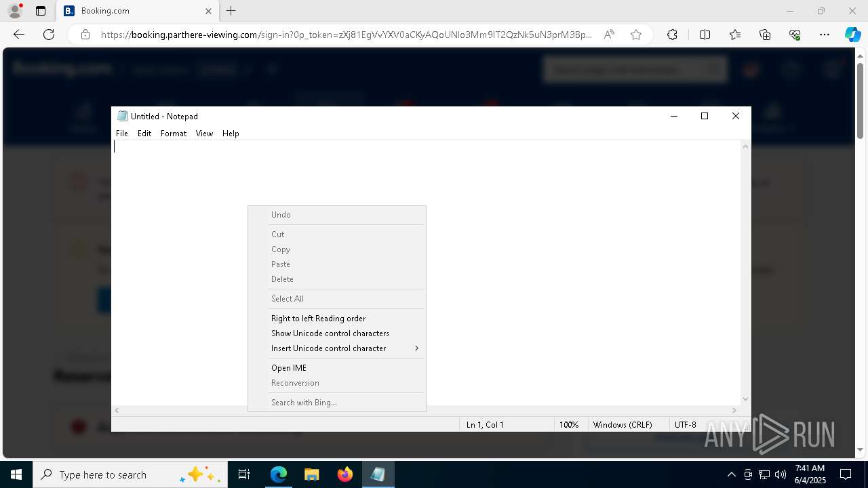The height and width of the screenshot is (488, 868).
Task: Show hidden system tray icons
Action: (x=731, y=474)
